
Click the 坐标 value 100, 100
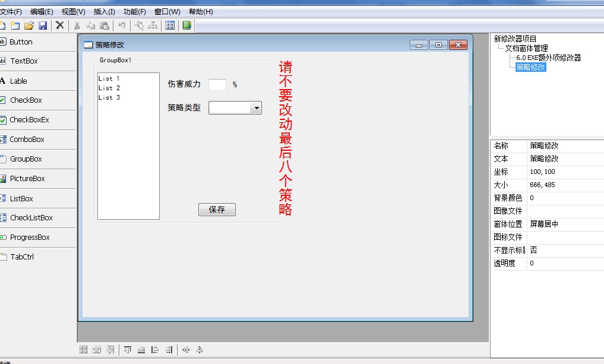click(x=565, y=172)
